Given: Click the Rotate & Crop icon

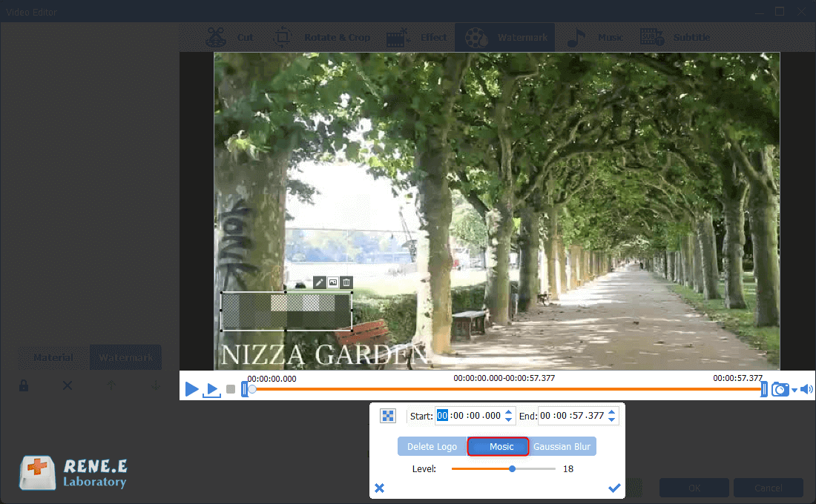Looking at the screenshot, I should point(283,38).
